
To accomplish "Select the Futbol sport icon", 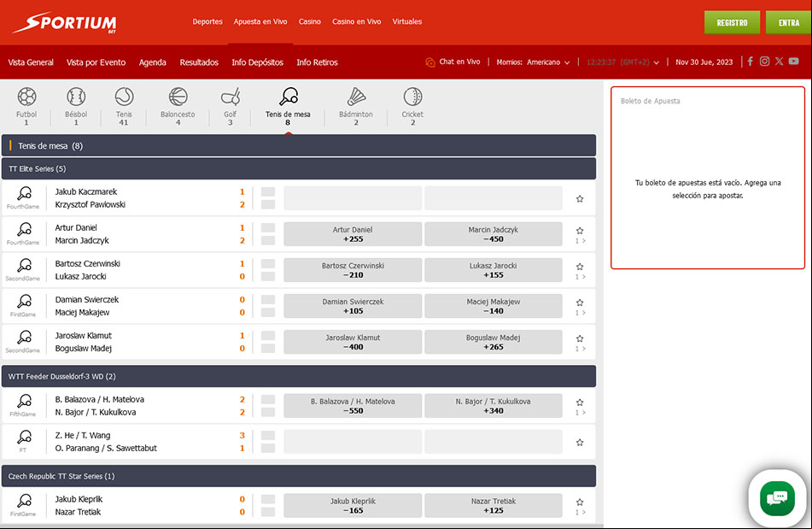I will pyautogui.click(x=26, y=97).
